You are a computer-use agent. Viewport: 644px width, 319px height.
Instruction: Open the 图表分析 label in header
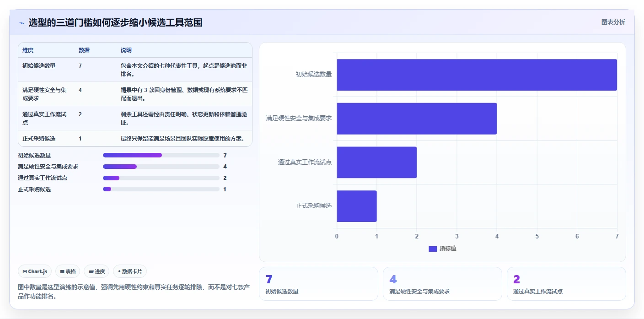point(613,22)
